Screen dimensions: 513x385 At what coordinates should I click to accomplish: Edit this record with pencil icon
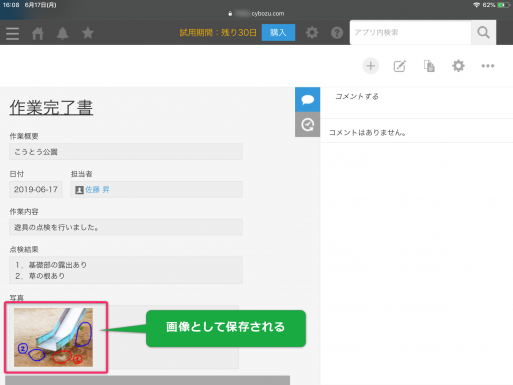click(x=400, y=66)
